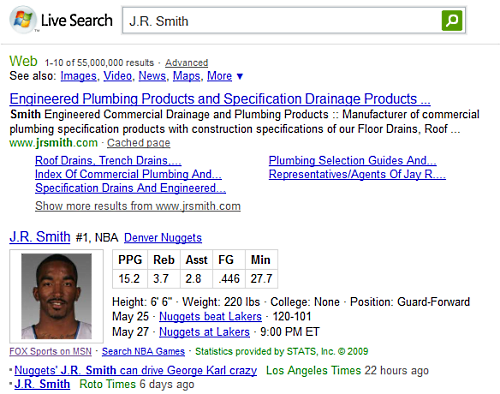Open Plumbing Selection Guides And sublink

pos(353,161)
